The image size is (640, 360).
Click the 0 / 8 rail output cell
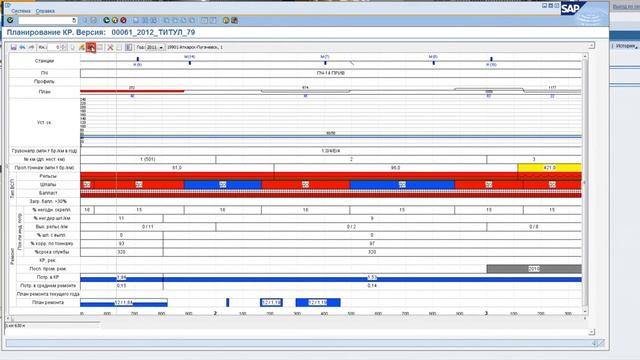(x=534, y=227)
